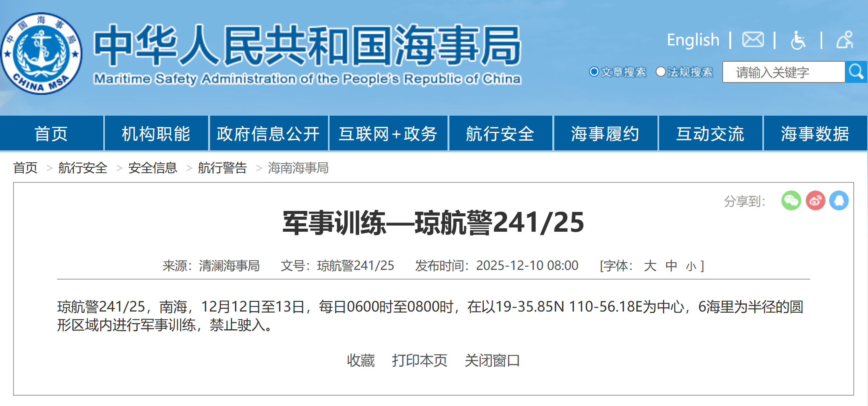
Task: Open 航行警告 in the breadcrumb trail
Action: click(x=222, y=168)
